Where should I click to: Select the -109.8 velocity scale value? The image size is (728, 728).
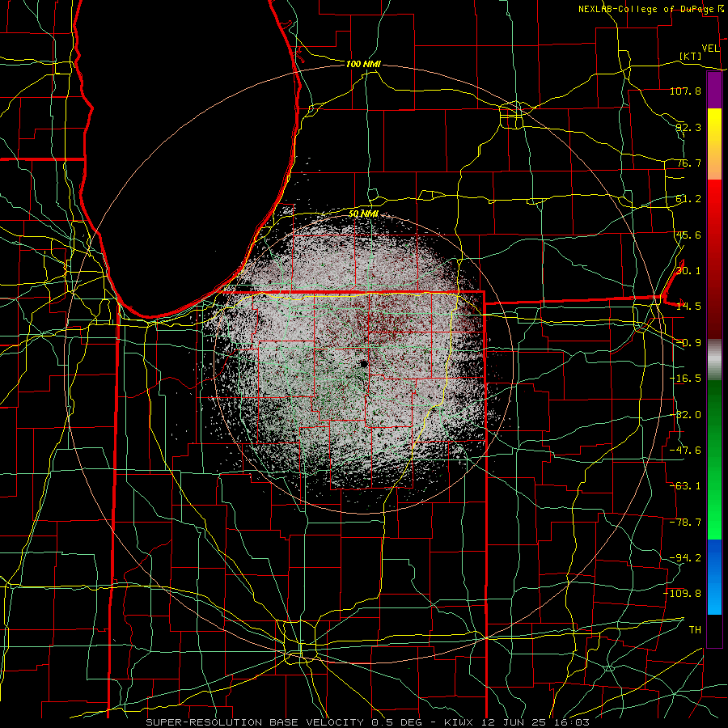click(x=683, y=594)
